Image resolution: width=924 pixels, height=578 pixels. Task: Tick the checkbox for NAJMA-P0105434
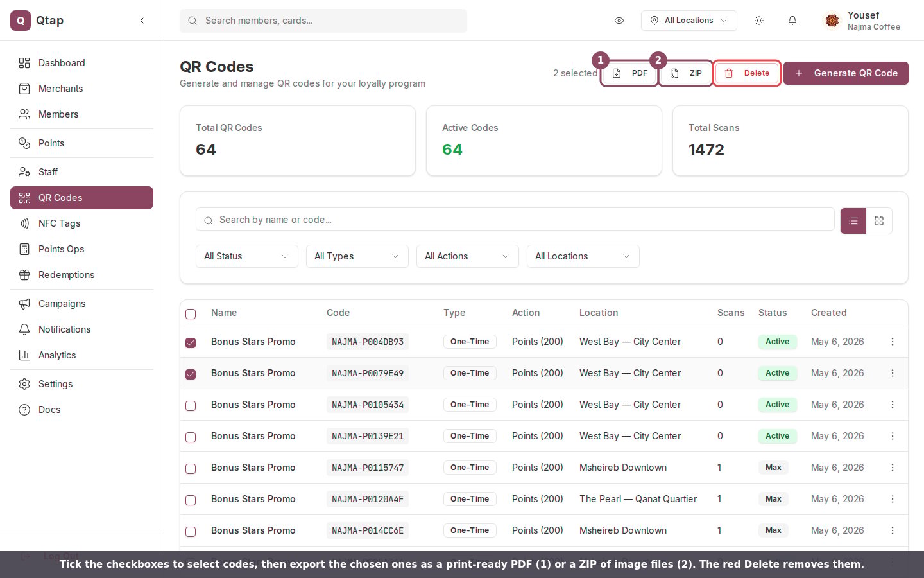[x=191, y=406]
